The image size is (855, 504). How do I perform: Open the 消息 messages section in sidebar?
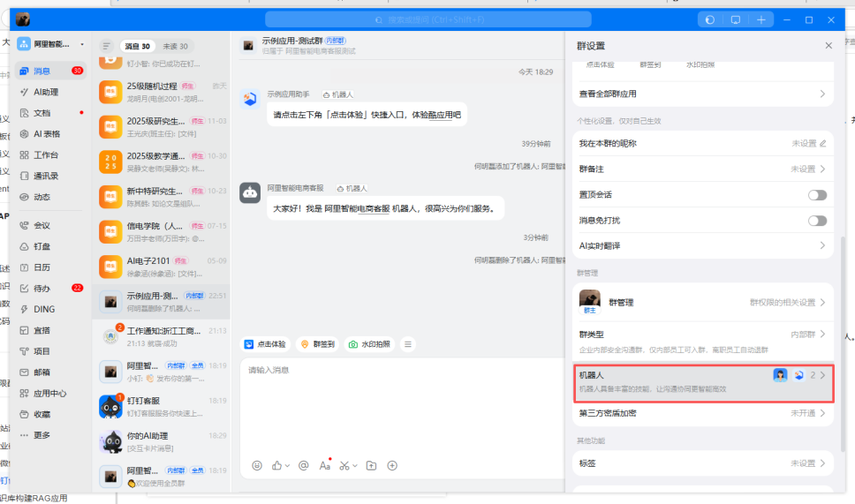50,71
